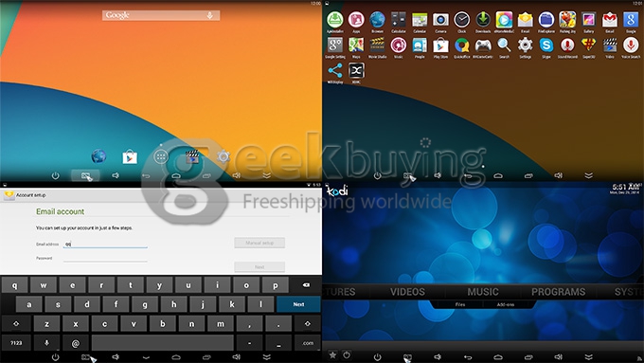644x363 pixels.
Task: Launch the XBMC app
Action: [x=356, y=71]
